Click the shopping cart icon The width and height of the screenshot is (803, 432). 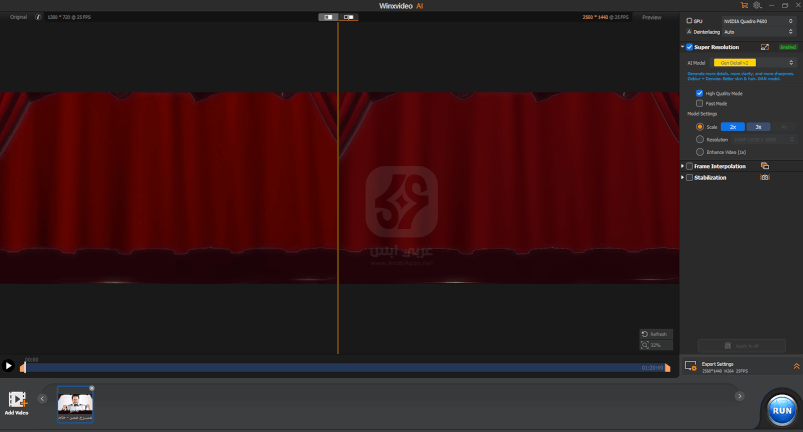(744, 5)
